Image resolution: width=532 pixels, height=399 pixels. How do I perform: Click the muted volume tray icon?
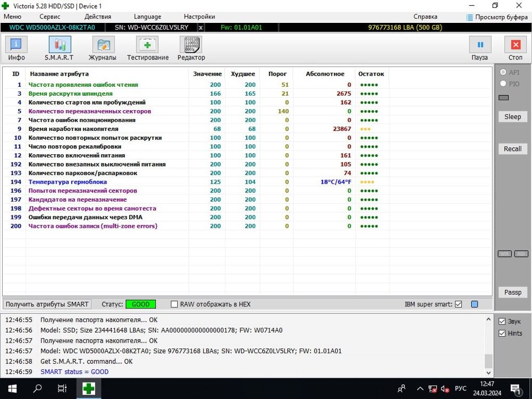[x=445, y=389]
